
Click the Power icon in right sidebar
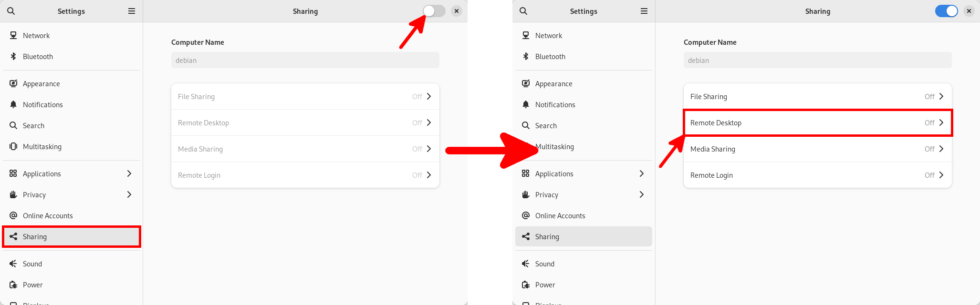pyautogui.click(x=526, y=285)
